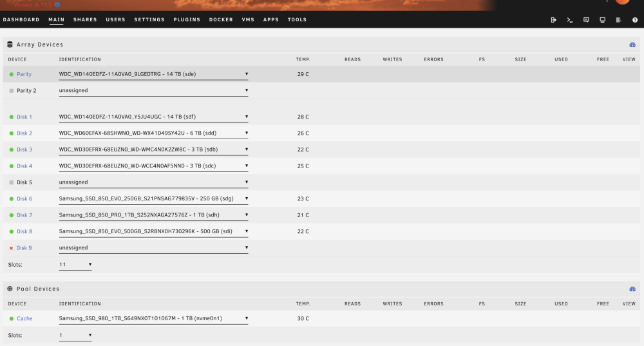Open the Disk 9 link

(x=24, y=248)
